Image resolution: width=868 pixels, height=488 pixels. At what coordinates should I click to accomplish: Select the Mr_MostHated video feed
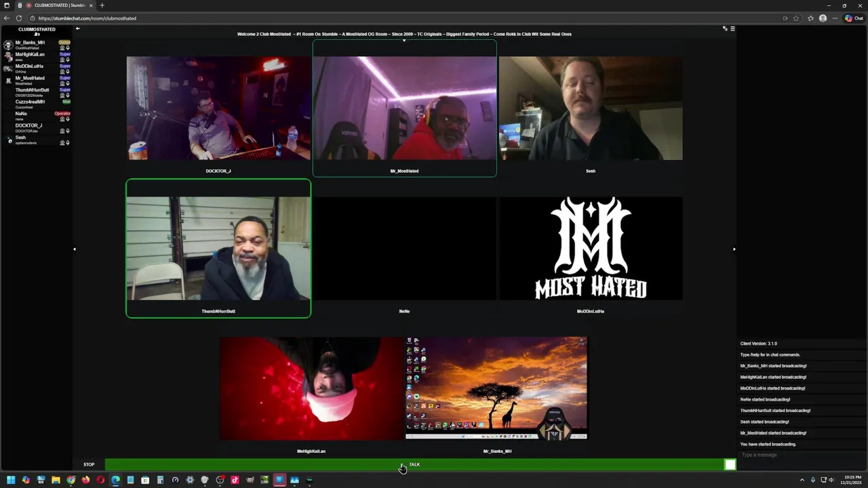point(404,108)
